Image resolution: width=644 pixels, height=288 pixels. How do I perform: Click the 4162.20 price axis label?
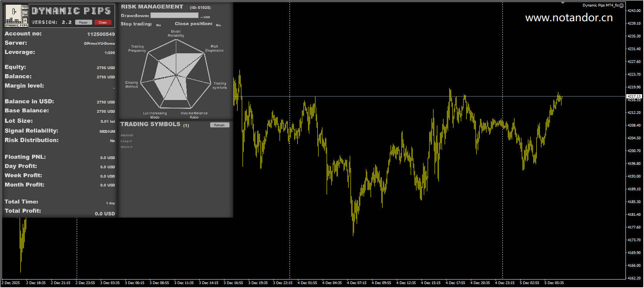tap(634, 278)
